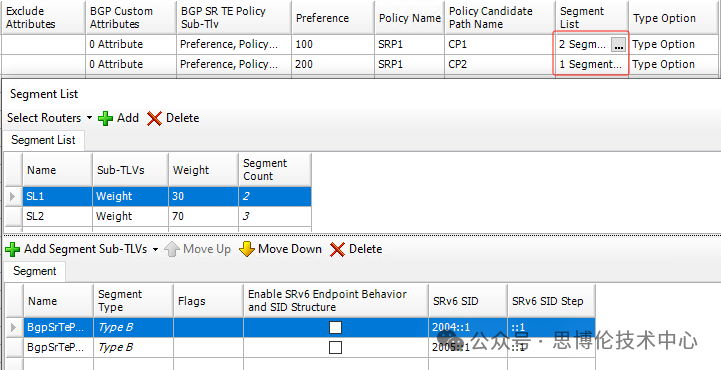Select the SL2 row Weight sub-TLV cell

tap(130, 216)
